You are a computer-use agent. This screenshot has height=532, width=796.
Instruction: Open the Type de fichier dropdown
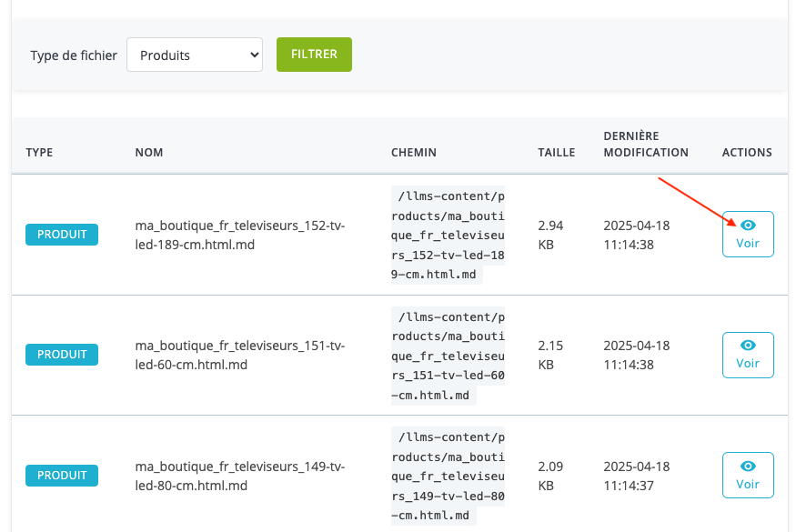[x=195, y=55]
